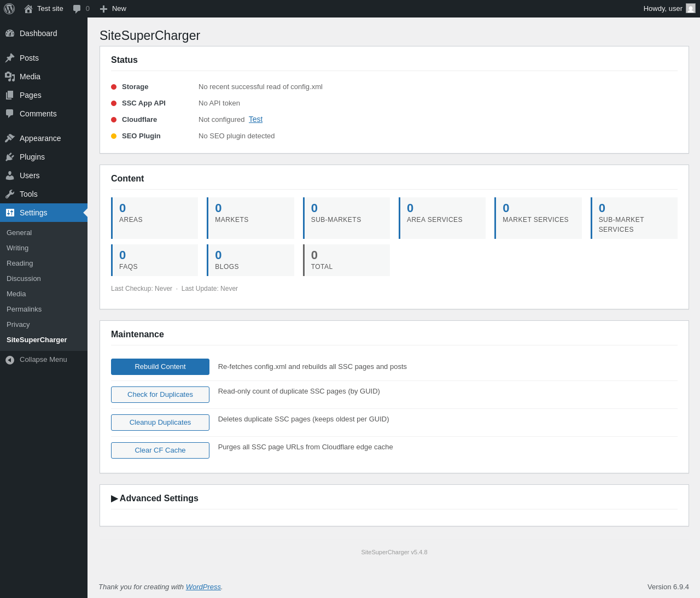Viewport: 700px width, 598px height.
Task: Click the user avatar in admin bar
Action: 691,8
